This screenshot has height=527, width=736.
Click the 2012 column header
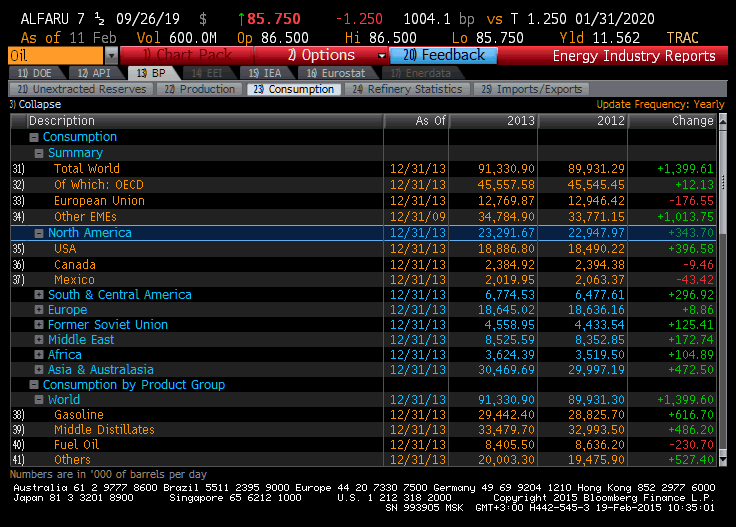click(583, 121)
